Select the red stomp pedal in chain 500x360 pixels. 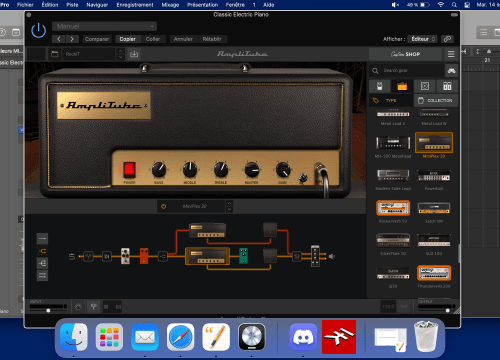coord(144,256)
